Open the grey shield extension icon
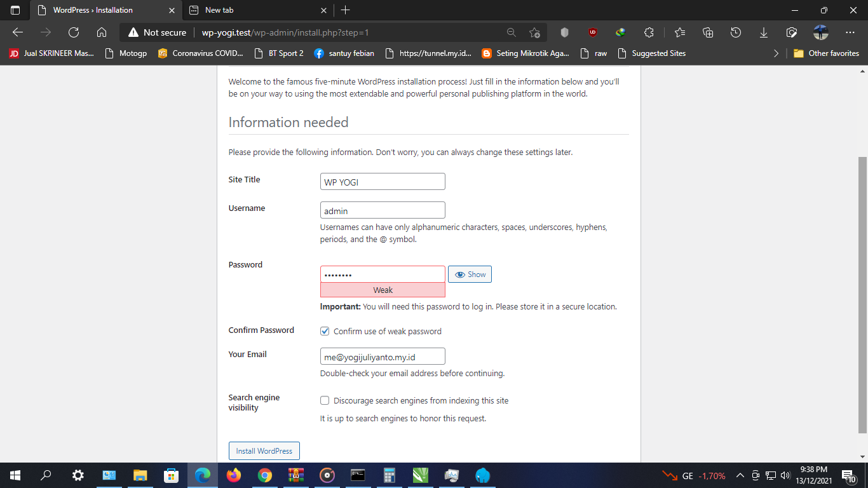Image resolution: width=868 pixels, height=488 pixels. (564, 32)
